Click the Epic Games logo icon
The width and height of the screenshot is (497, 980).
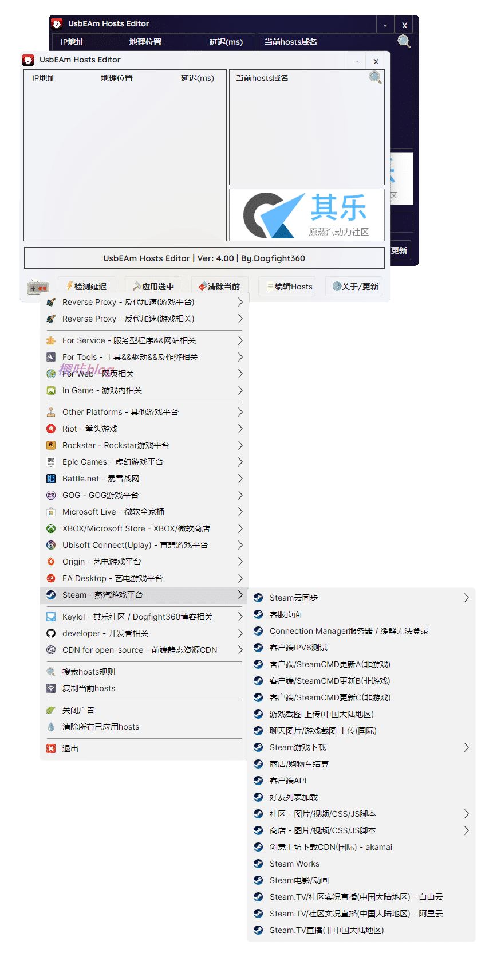point(51,462)
